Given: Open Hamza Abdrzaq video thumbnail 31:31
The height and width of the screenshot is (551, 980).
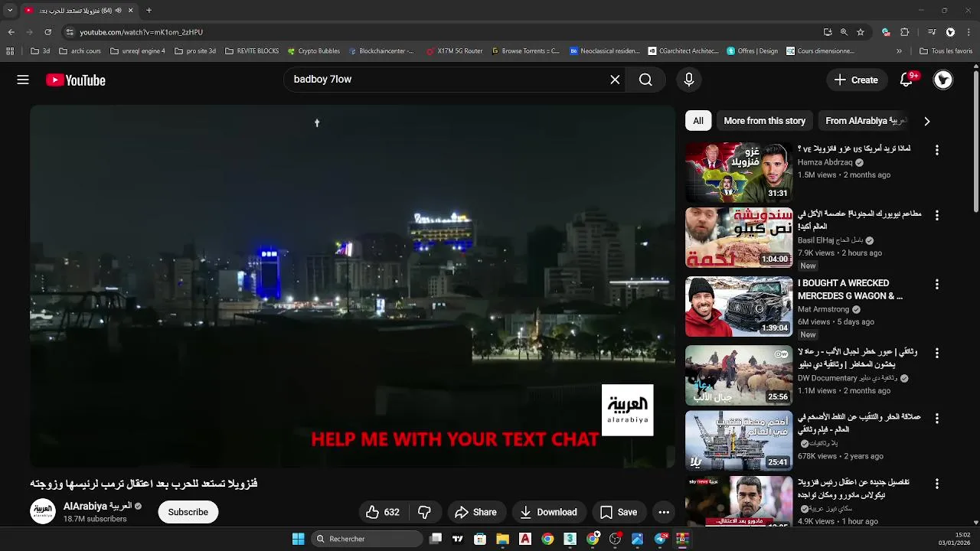Looking at the screenshot, I should pos(739,172).
